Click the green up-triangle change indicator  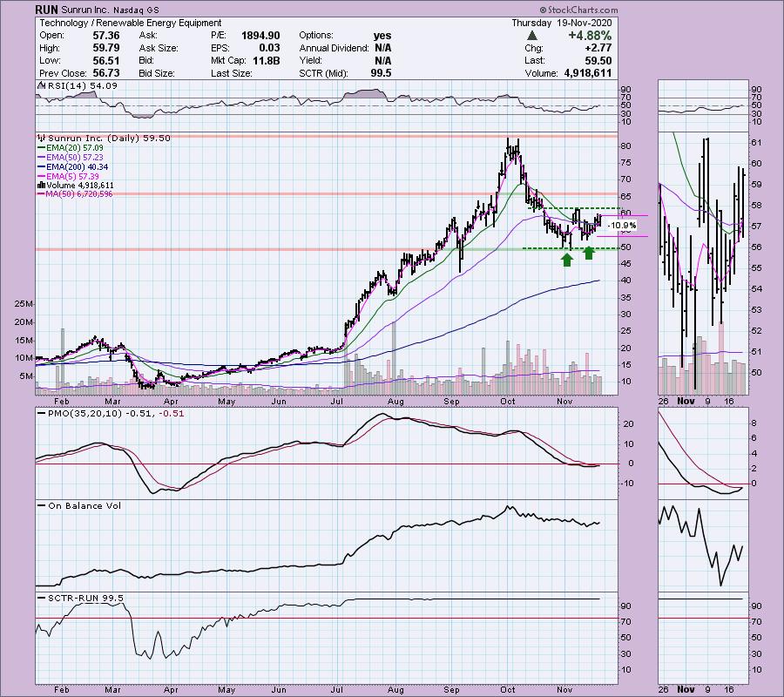pos(532,36)
